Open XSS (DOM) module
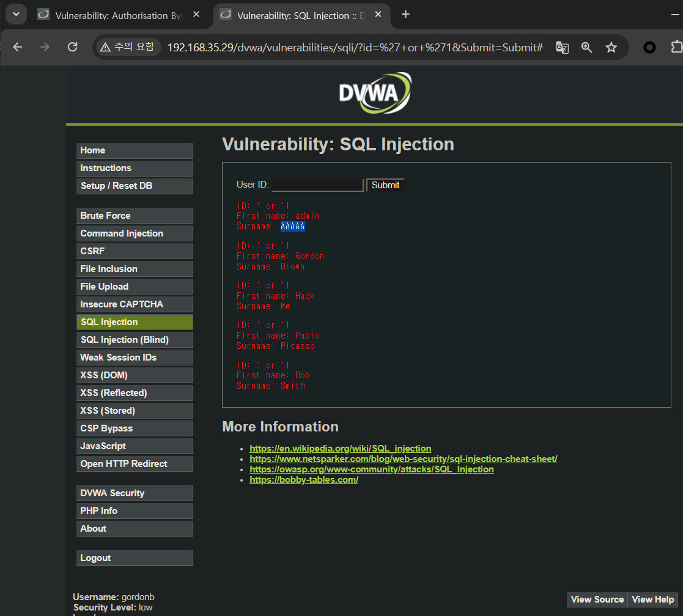The width and height of the screenshot is (683, 616). pyautogui.click(x=135, y=376)
